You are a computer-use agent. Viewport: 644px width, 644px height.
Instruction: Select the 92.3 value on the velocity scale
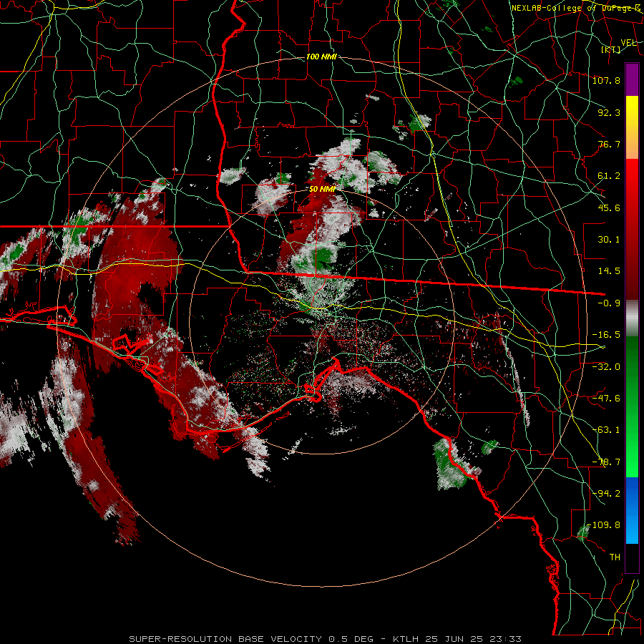[609, 112]
